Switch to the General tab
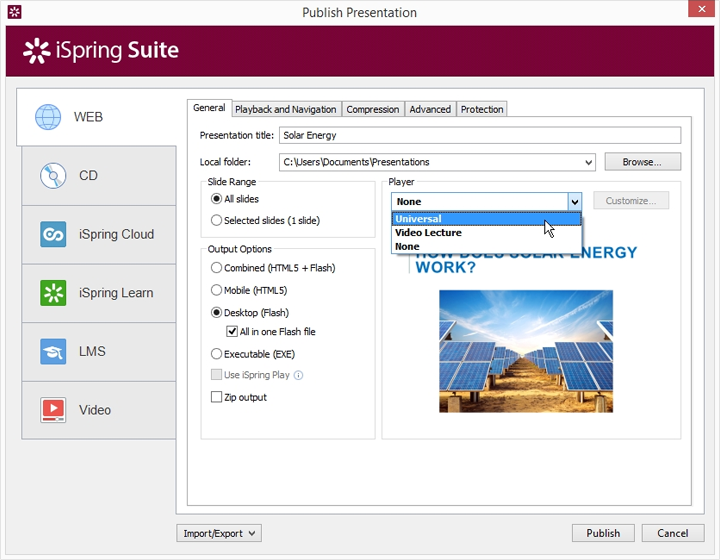Image resolution: width=720 pixels, height=560 pixels. [209, 108]
